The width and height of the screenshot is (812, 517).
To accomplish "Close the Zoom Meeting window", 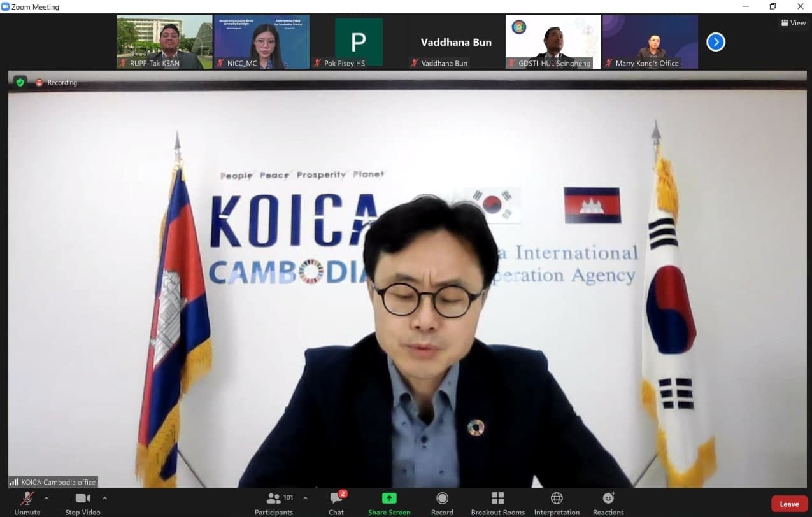I will 799,6.
